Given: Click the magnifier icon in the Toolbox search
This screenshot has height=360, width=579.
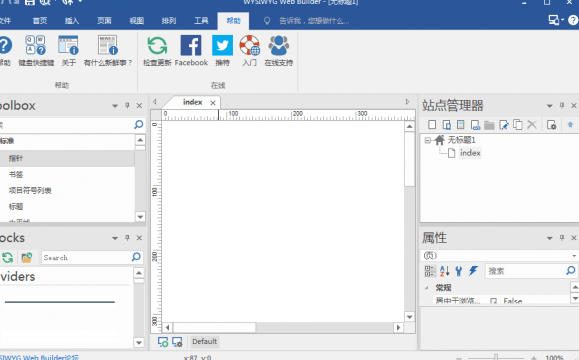Looking at the screenshot, I should click(138, 124).
